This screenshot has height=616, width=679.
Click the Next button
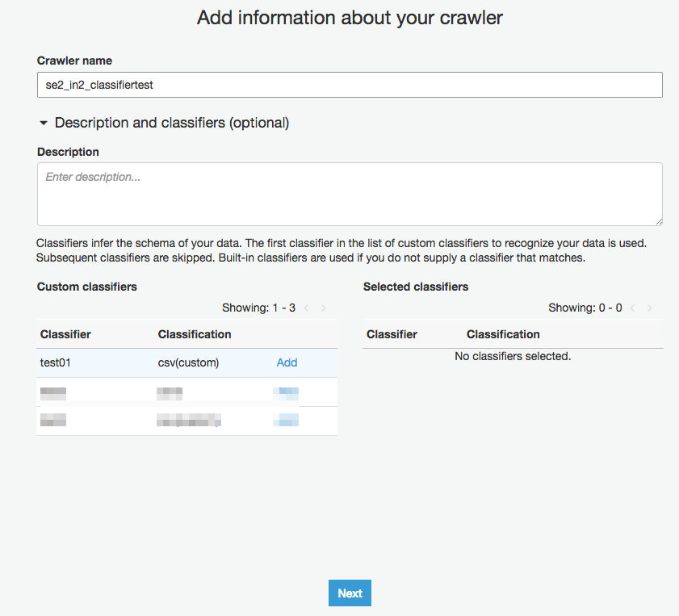(350, 593)
